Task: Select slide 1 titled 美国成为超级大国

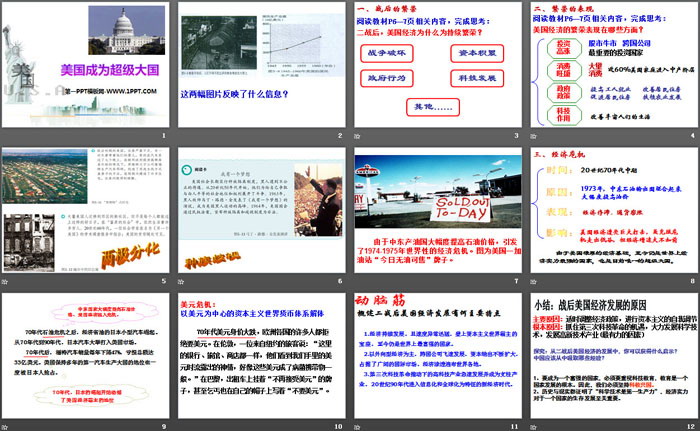Action: click(86, 65)
